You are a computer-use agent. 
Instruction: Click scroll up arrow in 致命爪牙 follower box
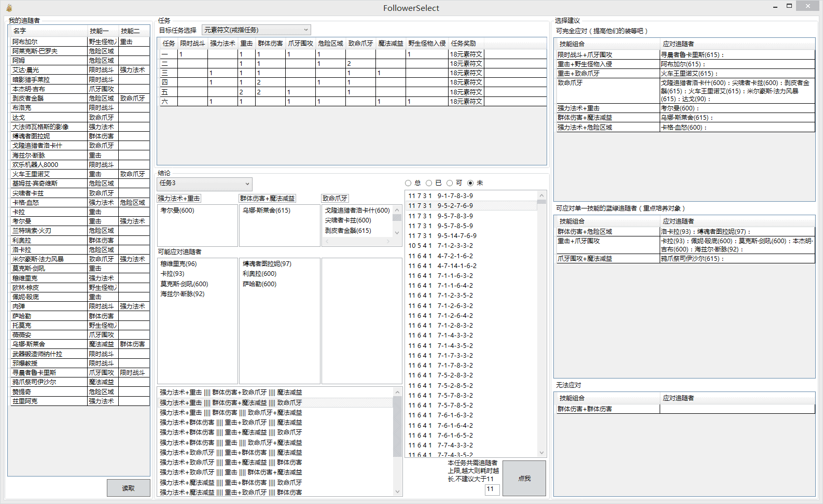(x=397, y=210)
